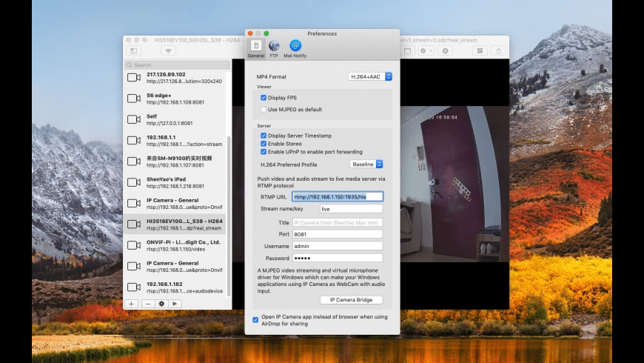644x363 pixels.
Task: Click the QR code icon in toolbar
Action: coord(480,50)
